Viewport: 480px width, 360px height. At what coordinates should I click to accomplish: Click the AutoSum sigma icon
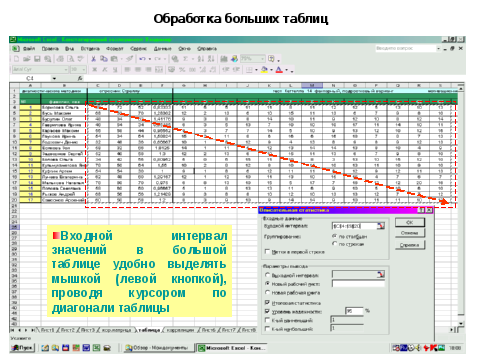(x=186, y=59)
